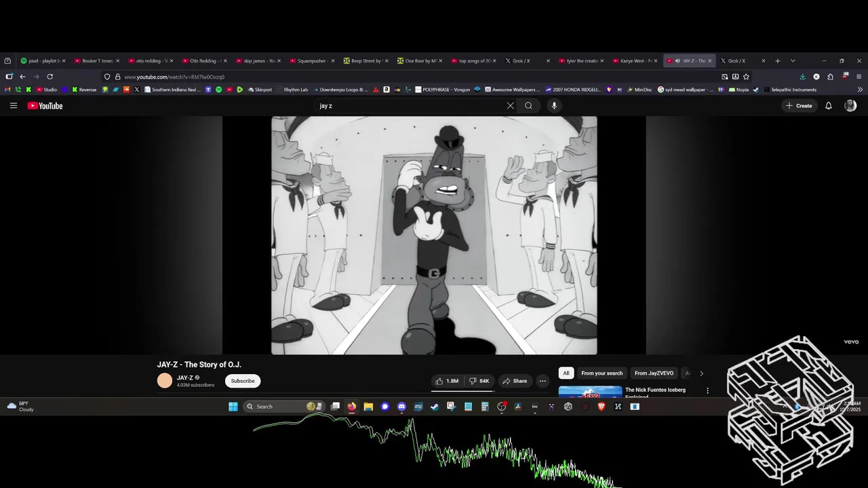Open Discord from the taskbar
868x488 pixels.
(401, 407)
